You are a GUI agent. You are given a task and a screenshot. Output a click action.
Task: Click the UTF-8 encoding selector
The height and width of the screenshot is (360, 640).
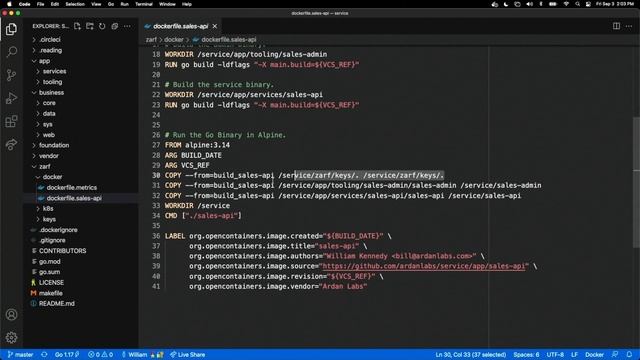(x=555, y=355)
